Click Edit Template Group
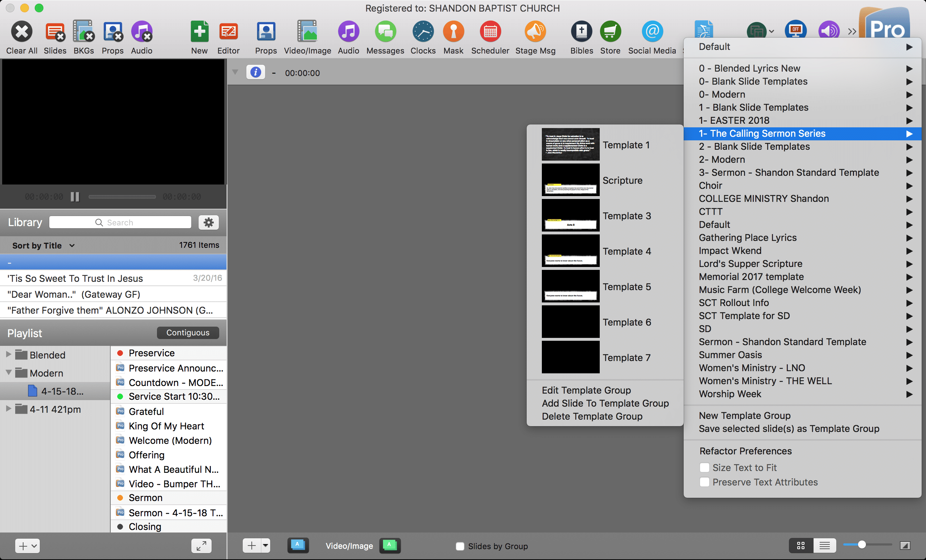This screenshot has width=926, height=560. (x=586, y=390)
